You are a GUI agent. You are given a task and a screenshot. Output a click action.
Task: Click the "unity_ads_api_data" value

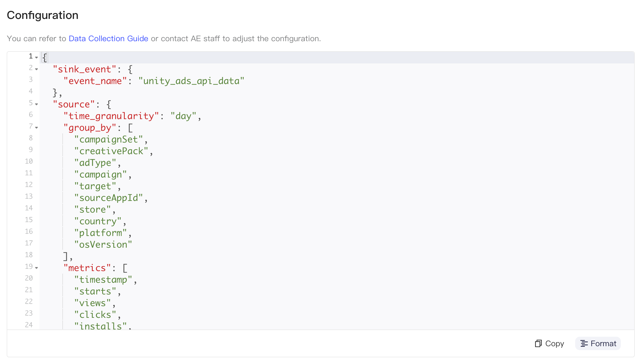pyautogui.click(x=191, y=81)
